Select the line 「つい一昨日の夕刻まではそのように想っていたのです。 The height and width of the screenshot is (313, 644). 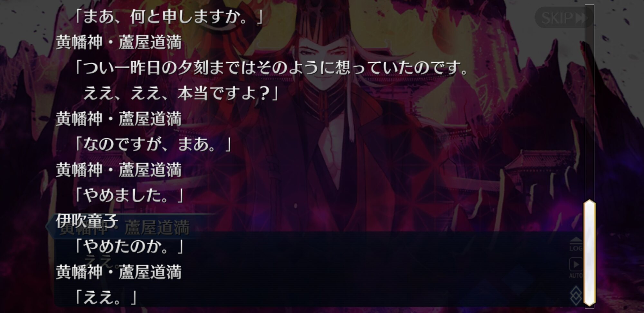pyautogui.click(x=271, y=68)
